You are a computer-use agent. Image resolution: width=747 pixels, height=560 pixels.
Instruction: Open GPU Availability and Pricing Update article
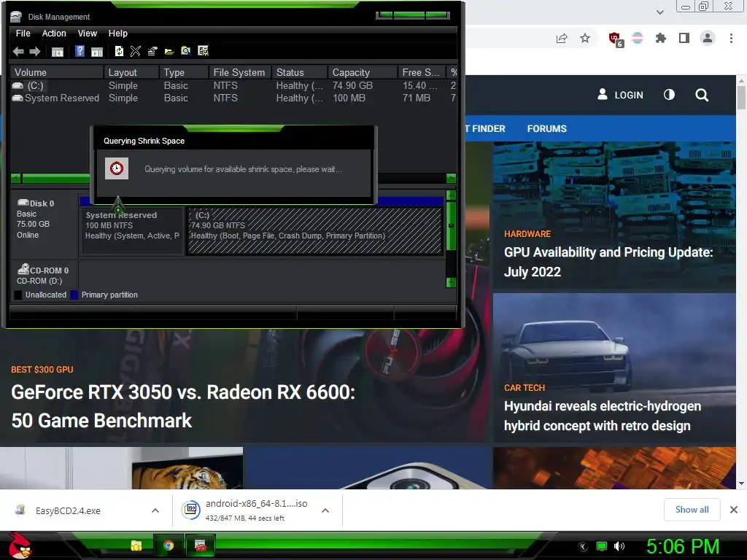pyautogui.click(x=608, y=262)
